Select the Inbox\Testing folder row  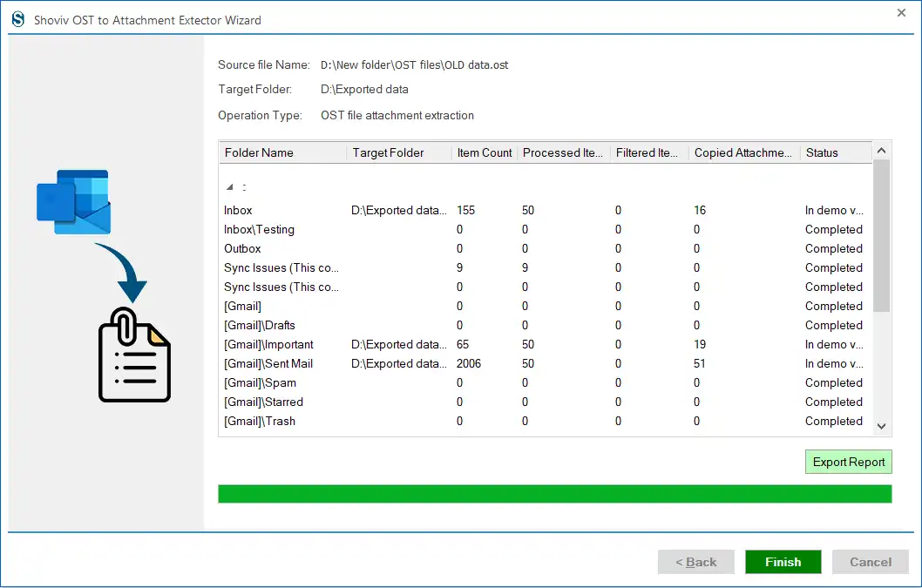click(x=545, y=229)
